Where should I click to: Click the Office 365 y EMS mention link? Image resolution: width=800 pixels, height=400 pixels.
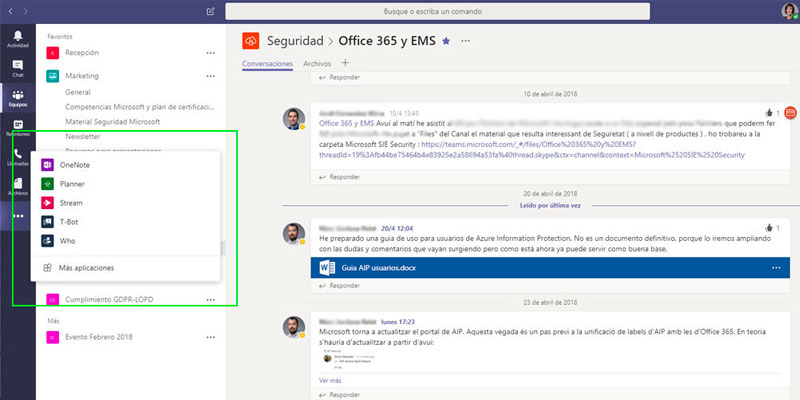346,123
